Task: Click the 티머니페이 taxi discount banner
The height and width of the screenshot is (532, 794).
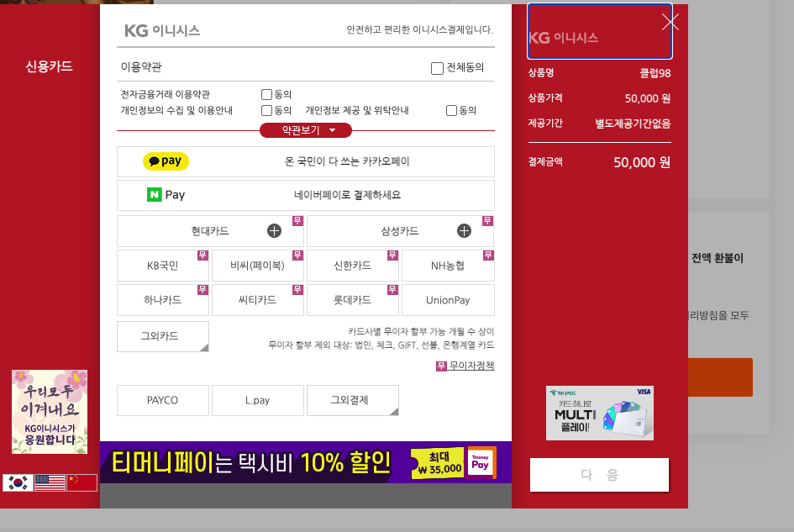Action: click(x=305, y=462)
